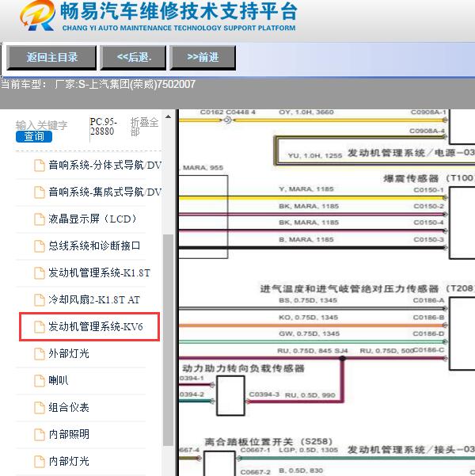Click 爆震传感器 (T100) label in diagram
Viewport: 475px width, 476px height.
pyautogui.click(x=428, y=178)
